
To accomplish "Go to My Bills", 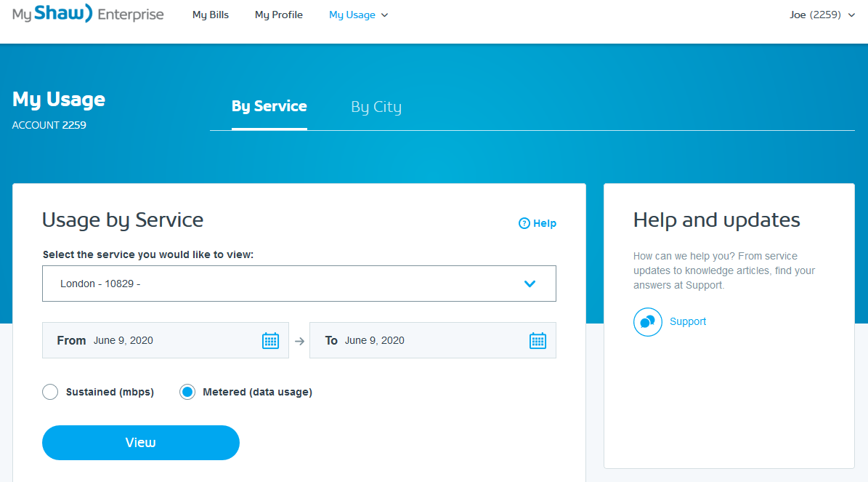I will click(x=211, y=15).
